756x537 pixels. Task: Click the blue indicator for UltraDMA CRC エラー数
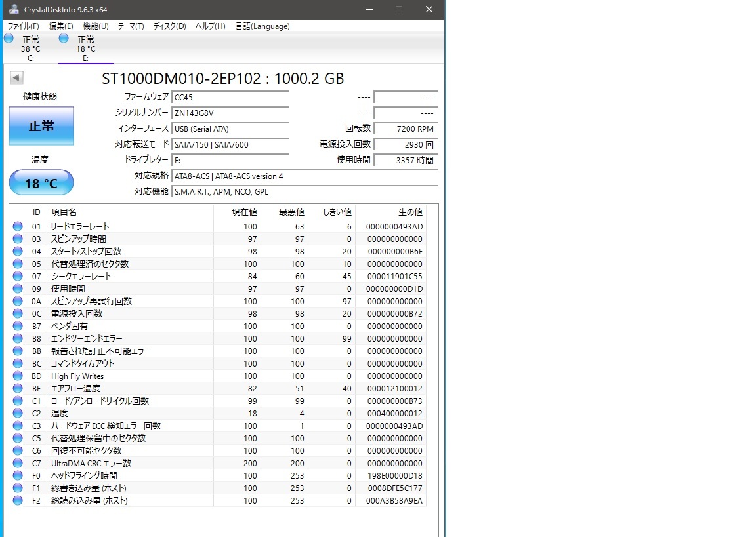click(x=16, y=463)
